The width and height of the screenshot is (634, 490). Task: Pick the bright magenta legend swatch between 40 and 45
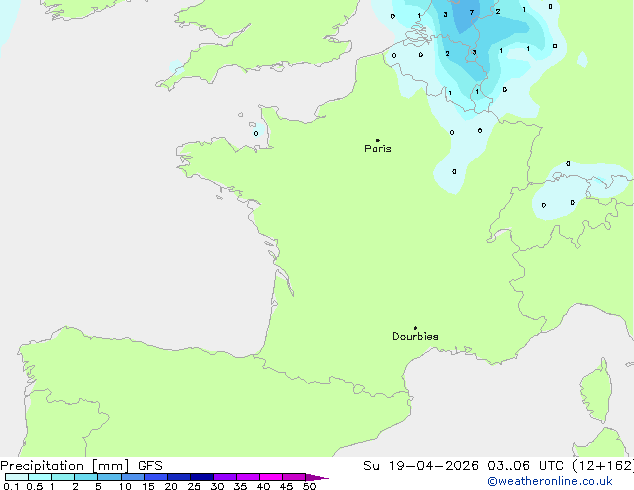coord(271,477)
